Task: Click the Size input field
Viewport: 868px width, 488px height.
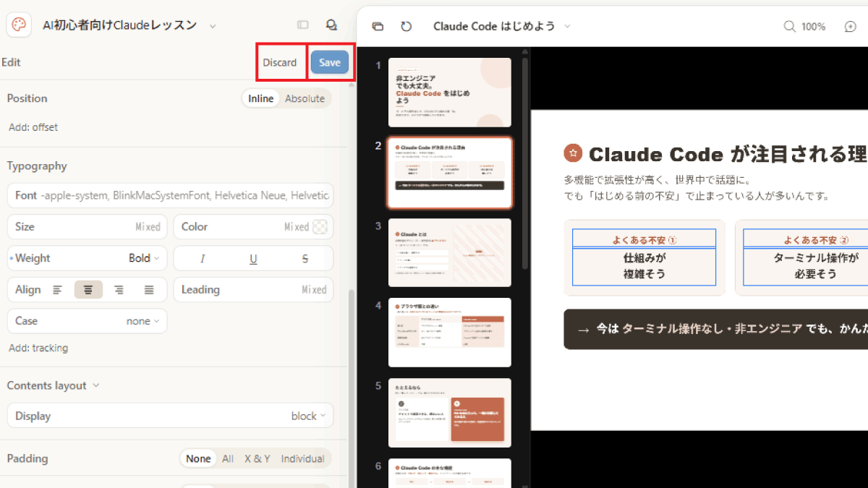Action: pyautogui.click(x=87, y=227)
